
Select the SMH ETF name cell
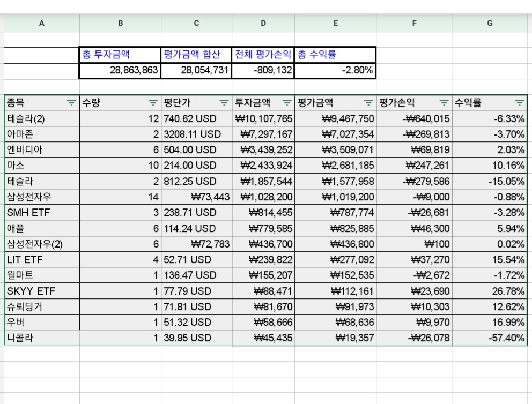pyautogui.click(x=42, y=213)
